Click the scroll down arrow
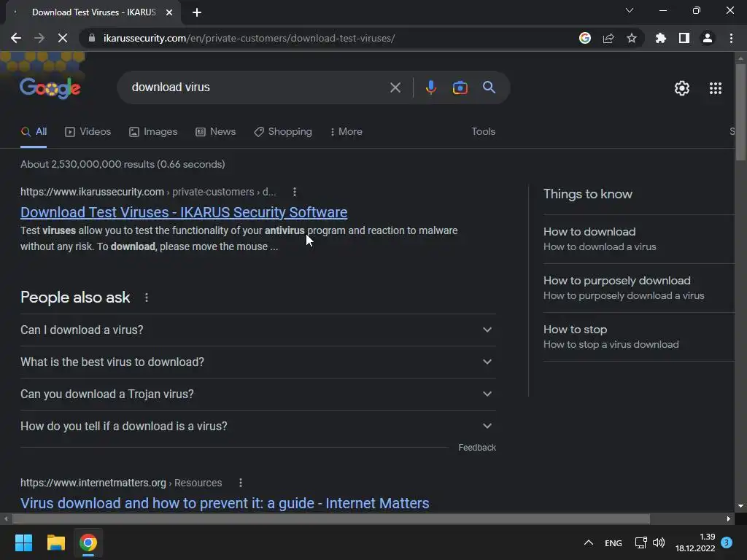747x560 pixels. (740, 506)
